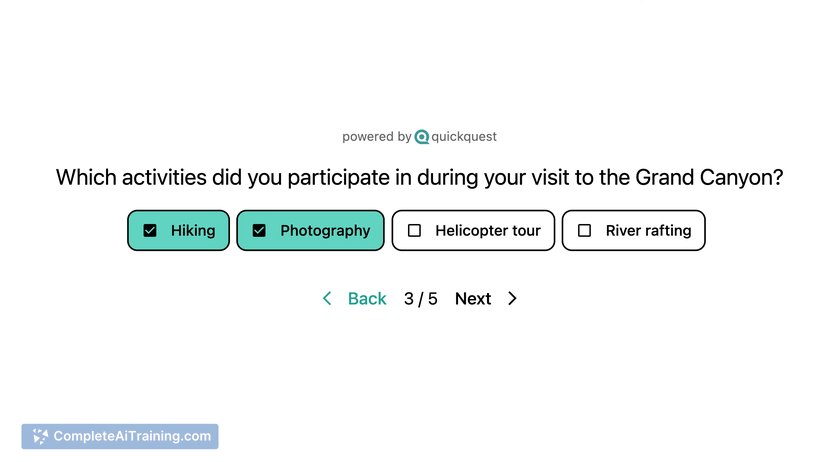The image size is (820, 462).
Task: Click the Grand Canyon question heading
Action: [419, 177]
